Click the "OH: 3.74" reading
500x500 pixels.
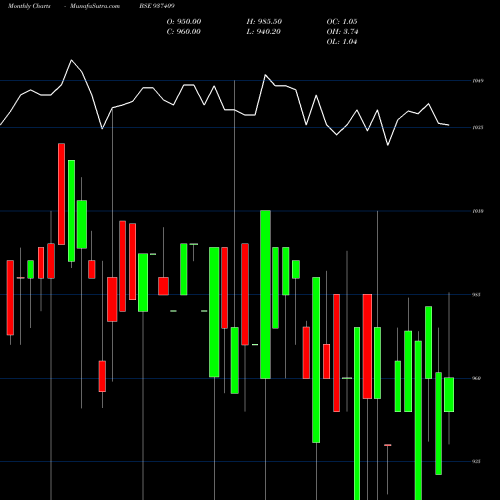(342, 32)
